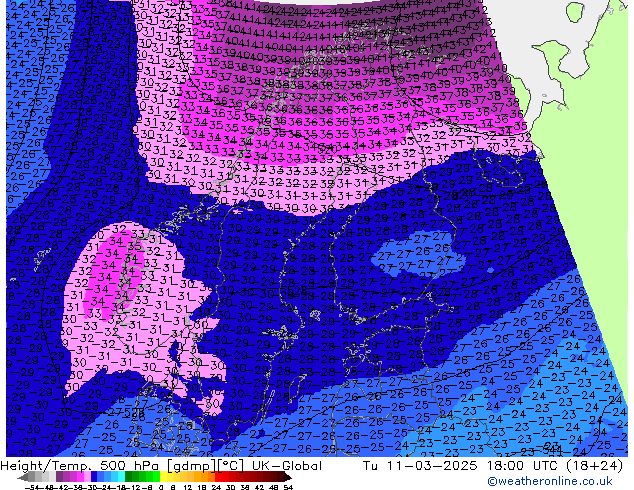Click the '(18+24)' forecast hour label
This screenshot has width=634, height=490.
(x=594, y=466)
